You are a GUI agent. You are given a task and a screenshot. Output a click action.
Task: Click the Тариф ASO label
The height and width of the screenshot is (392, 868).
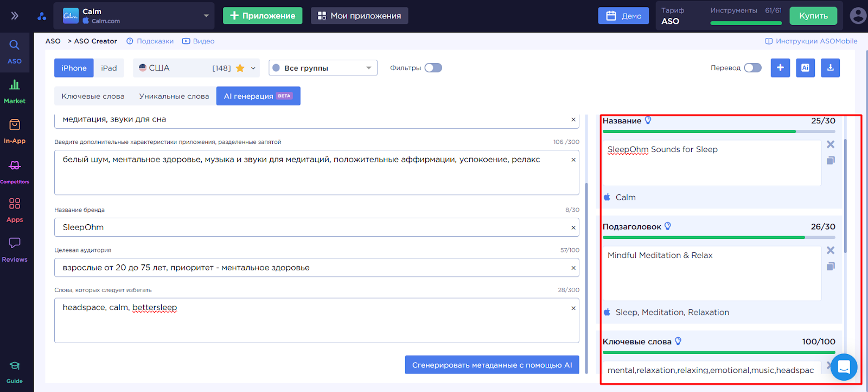pyautogui.click(x=673, y=16)
